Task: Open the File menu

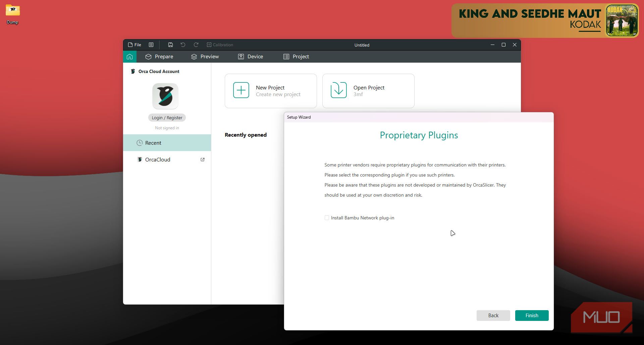Action: pyautogui.click(x=135, y=45)
